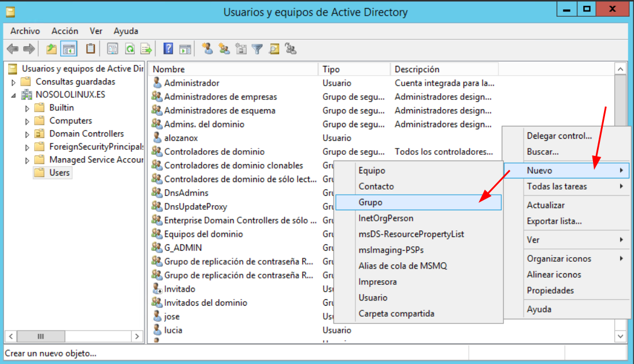Click the Refresh toolbar icon
This screenshot has width=634, height=364.
click(x=130, y=49)
